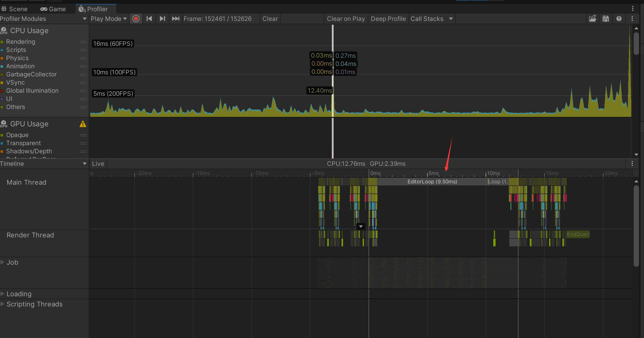Toggle Scripts category color swatch
Screen dimensions: 644x338
[2, 50]
